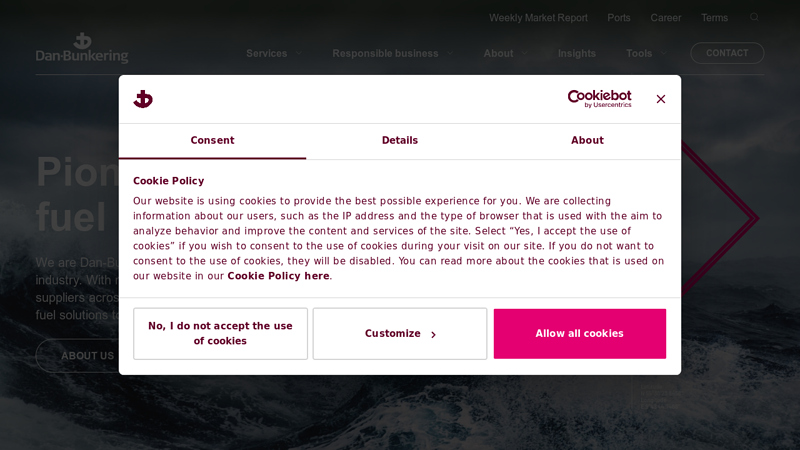Switch to the About tab in dialog

coord(587,141)
